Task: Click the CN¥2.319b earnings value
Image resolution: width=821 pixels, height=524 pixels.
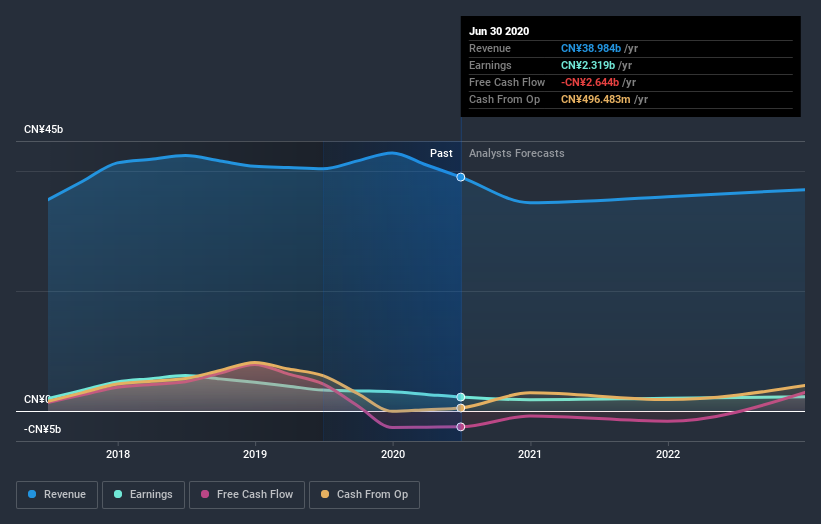Action: 587,65
